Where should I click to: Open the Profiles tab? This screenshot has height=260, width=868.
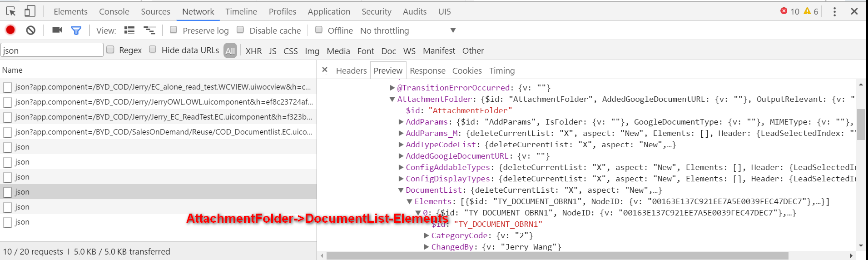[x=283, y=11]
